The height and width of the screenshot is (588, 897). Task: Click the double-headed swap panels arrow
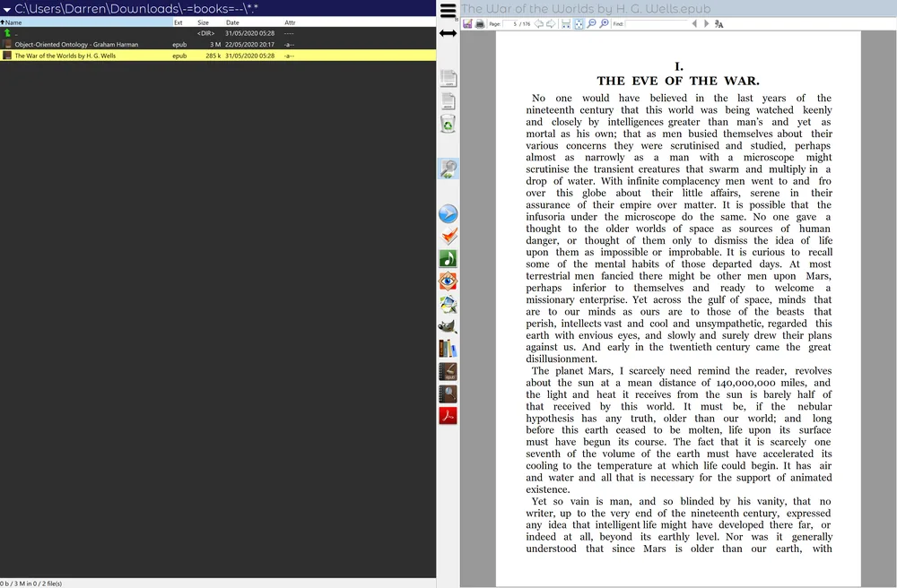click(x=448, y=34)
